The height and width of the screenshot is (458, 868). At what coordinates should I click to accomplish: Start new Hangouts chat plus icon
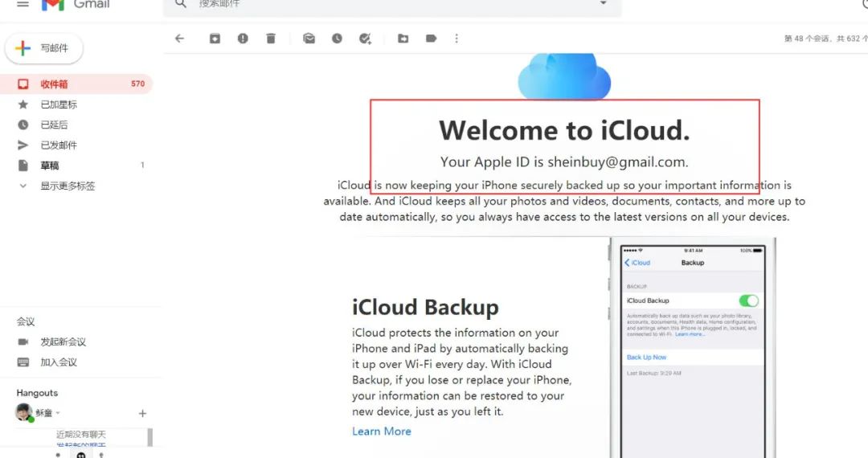(142, 413)
